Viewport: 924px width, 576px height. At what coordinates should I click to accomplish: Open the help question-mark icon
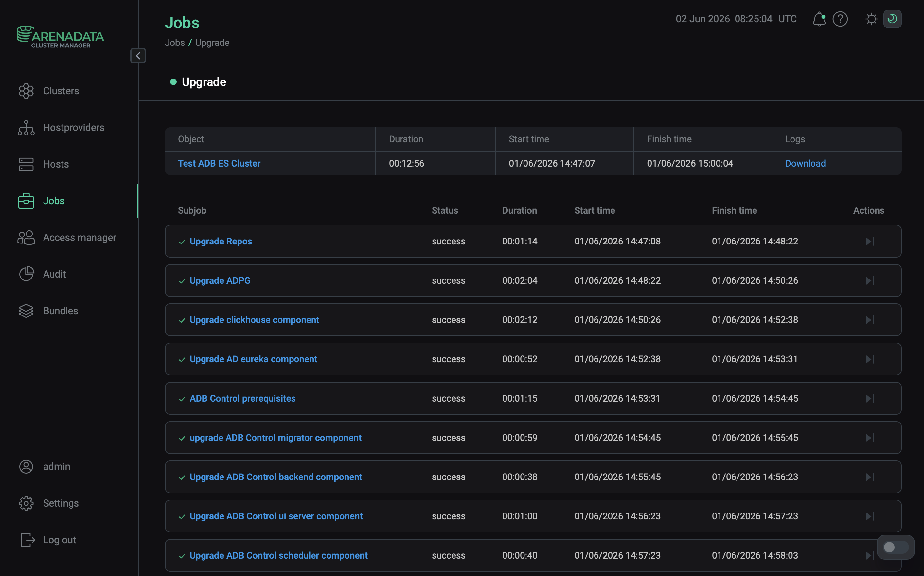pos(840,19)
